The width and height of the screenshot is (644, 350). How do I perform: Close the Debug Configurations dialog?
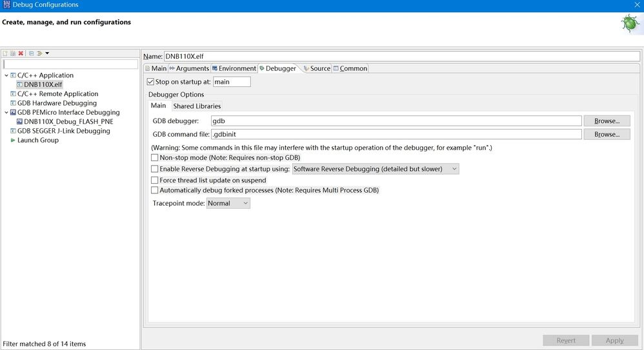637,5
